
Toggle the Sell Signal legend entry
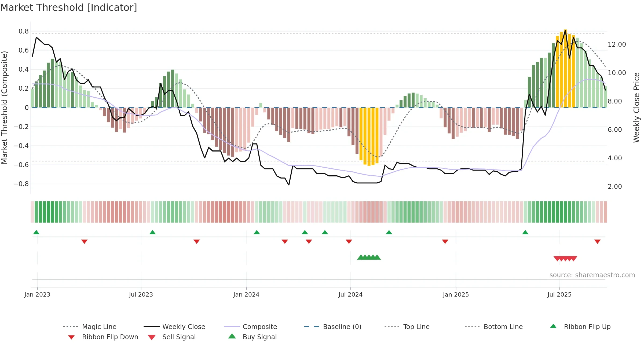click(172, 337)
